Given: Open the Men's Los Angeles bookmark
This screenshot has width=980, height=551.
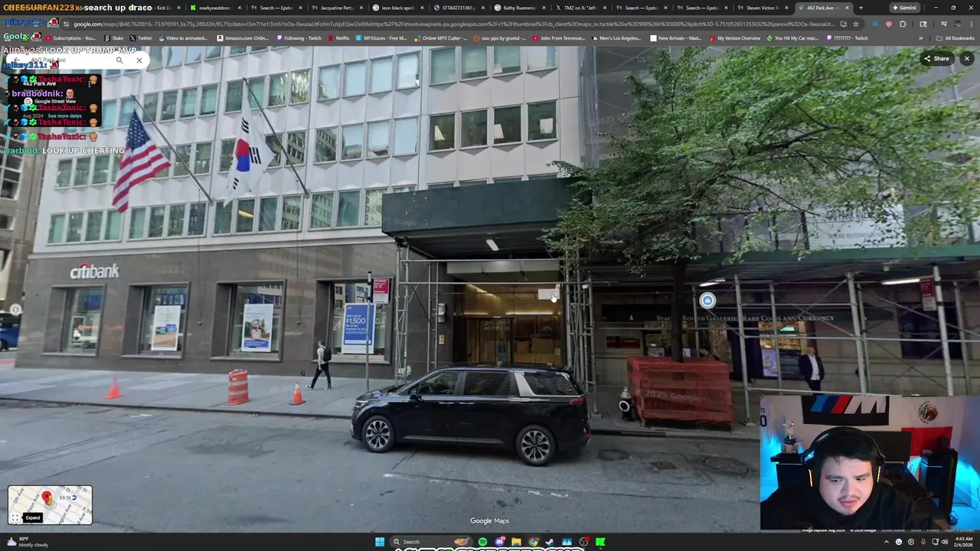Looking at the screenshot, I should (x=616, y=38).
